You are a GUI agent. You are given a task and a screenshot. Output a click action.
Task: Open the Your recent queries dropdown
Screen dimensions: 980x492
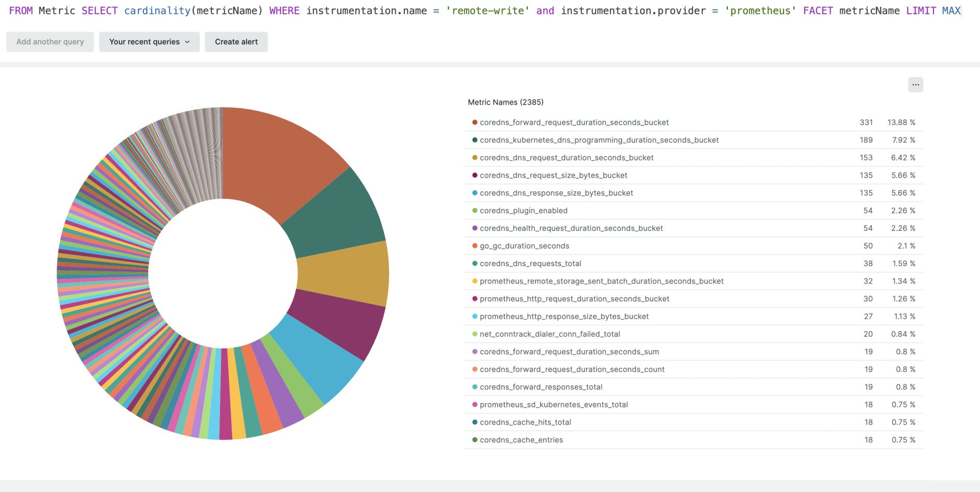pos(149,41)
